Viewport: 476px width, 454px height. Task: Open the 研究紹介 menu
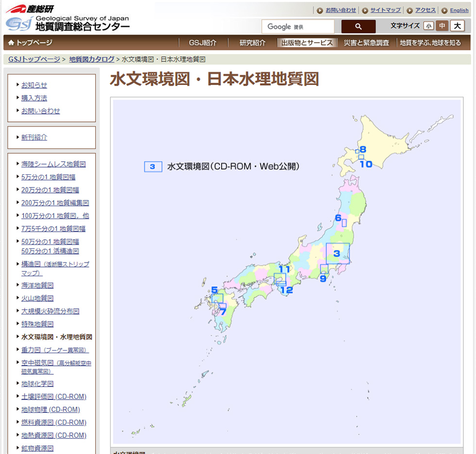(252, 43)
